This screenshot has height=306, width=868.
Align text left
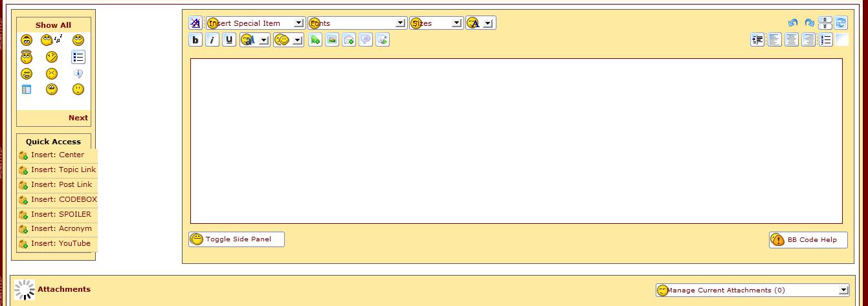775,40
